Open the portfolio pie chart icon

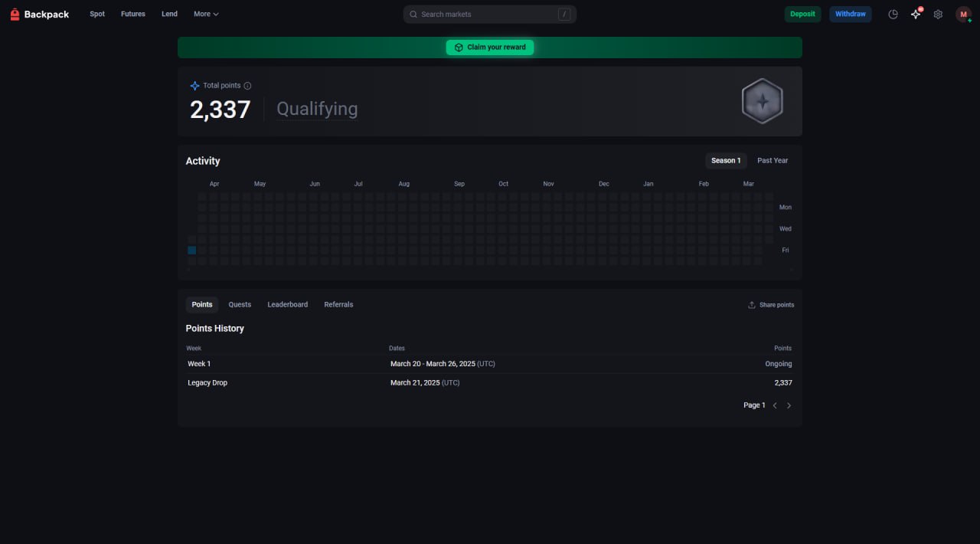(893, 14)
